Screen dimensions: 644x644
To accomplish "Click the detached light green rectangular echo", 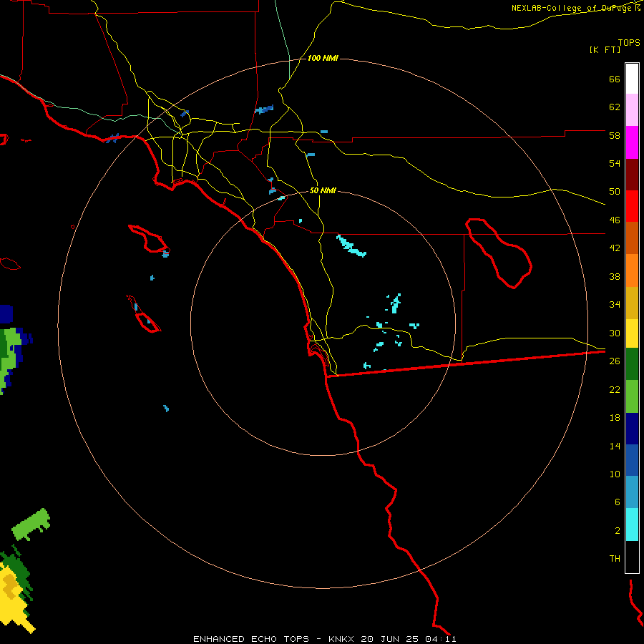I will click(x=31, y=525).
